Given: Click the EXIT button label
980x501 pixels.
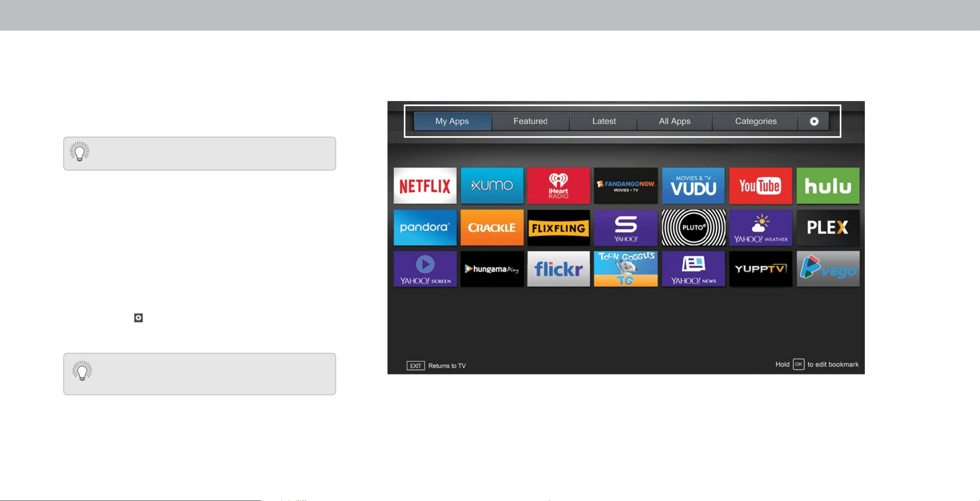Looking at the screenshot, I should click(416, 366).
